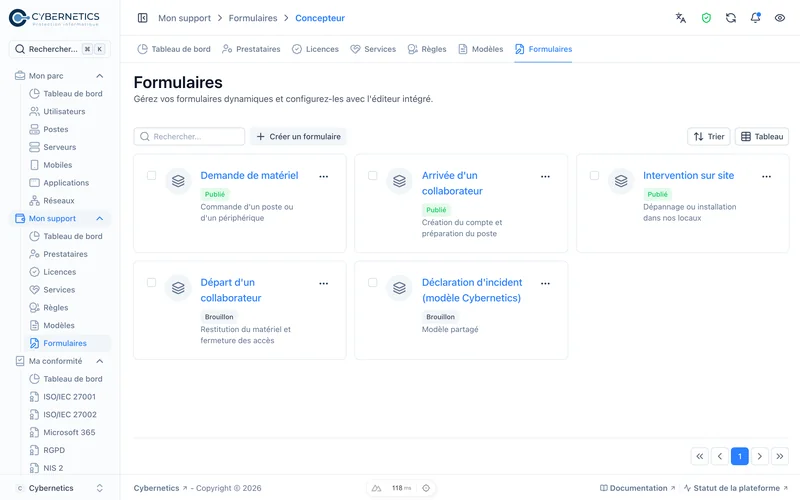Image resolution: width=800 pixels, height=500 pixels.
Task: Click the refresh sync icon
Action: coord(731,18)
